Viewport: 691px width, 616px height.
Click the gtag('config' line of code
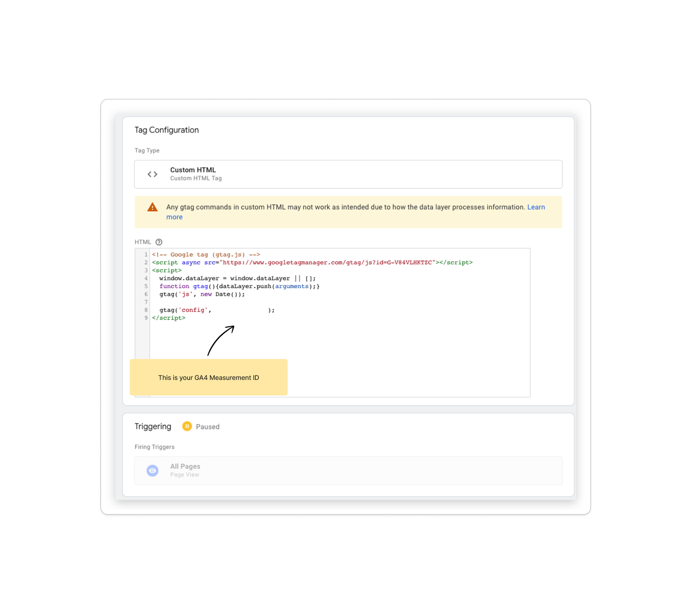[x=217, y=310]
